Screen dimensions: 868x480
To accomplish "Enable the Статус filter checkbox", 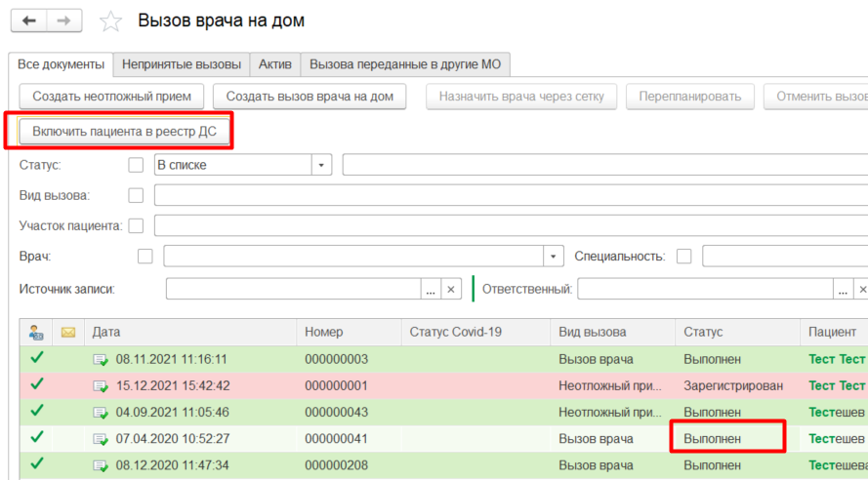I will point(136,165).
